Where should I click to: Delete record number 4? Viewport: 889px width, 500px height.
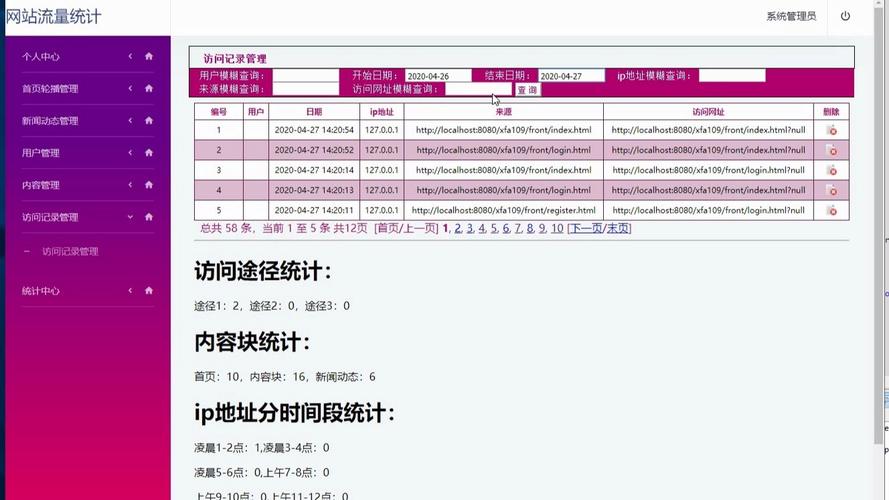(831, 190)
